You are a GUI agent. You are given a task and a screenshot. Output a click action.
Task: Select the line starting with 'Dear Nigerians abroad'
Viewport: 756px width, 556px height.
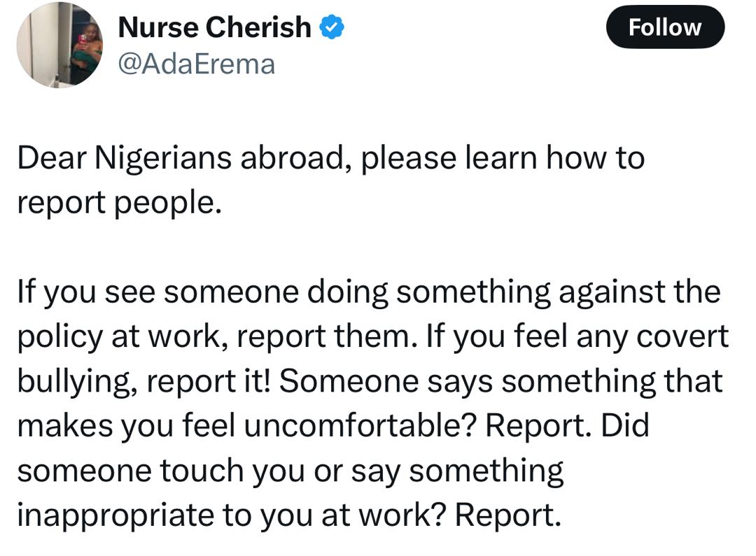(329, 157)
